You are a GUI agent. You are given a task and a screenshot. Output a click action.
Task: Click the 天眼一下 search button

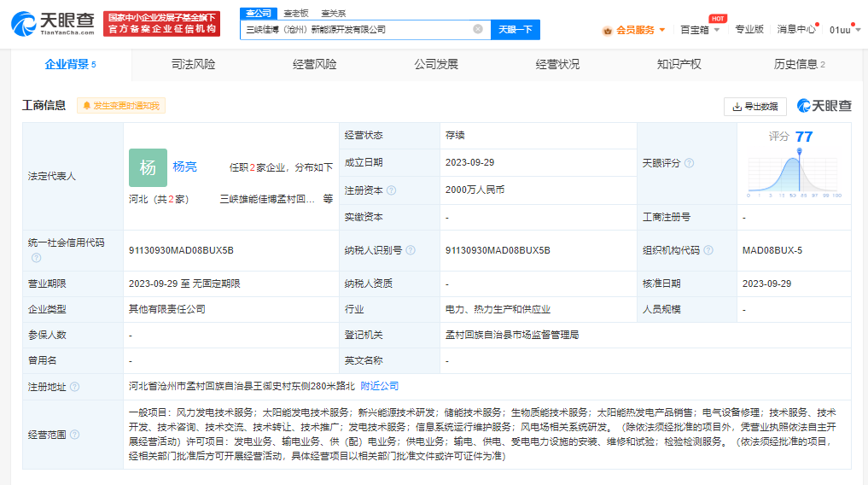515,29
